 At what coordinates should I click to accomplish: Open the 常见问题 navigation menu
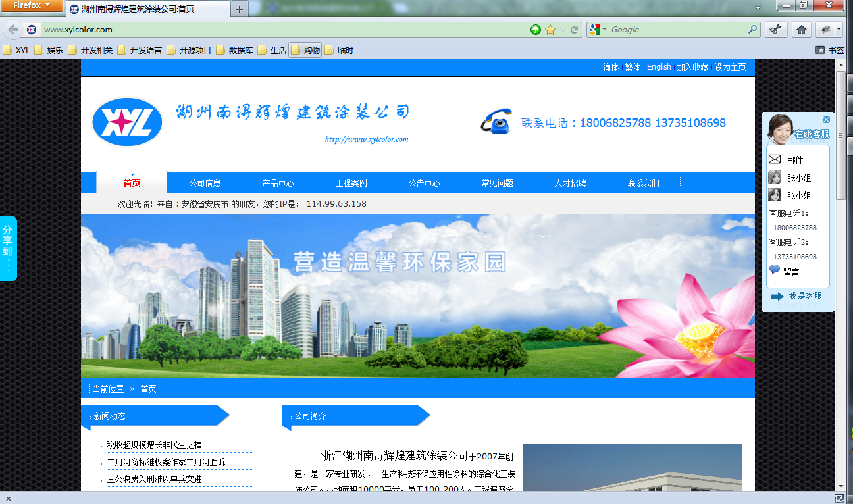pyautogui.click(x=497, y=183)
